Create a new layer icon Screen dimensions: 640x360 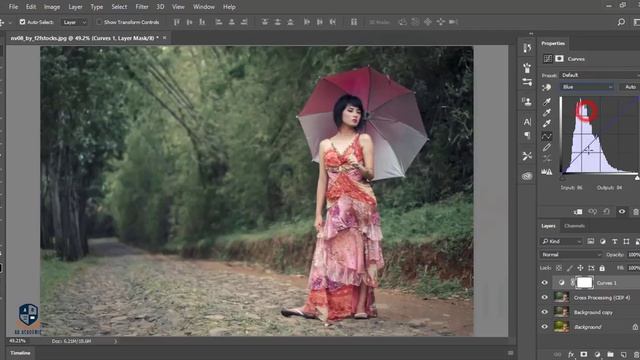point(623,355)
